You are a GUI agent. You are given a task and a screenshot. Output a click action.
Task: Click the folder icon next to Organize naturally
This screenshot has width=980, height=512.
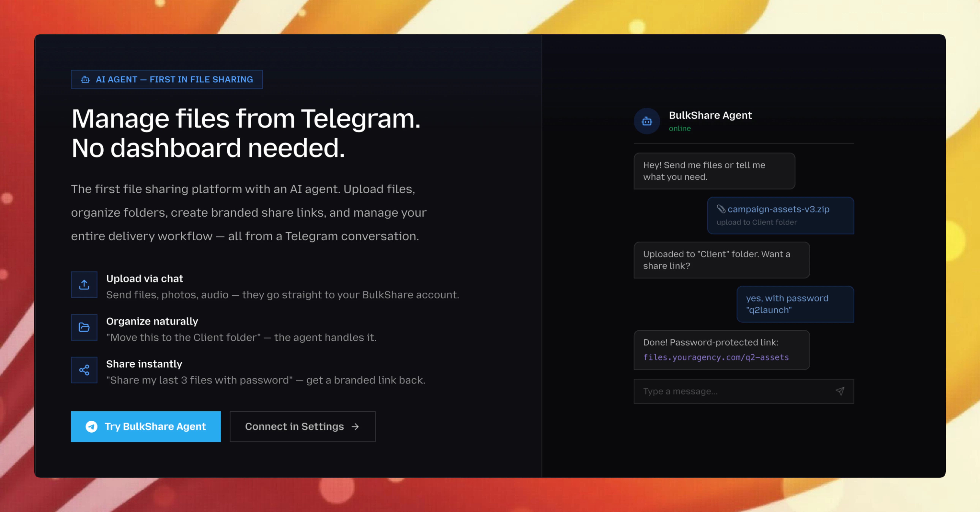tap(84, 327)
